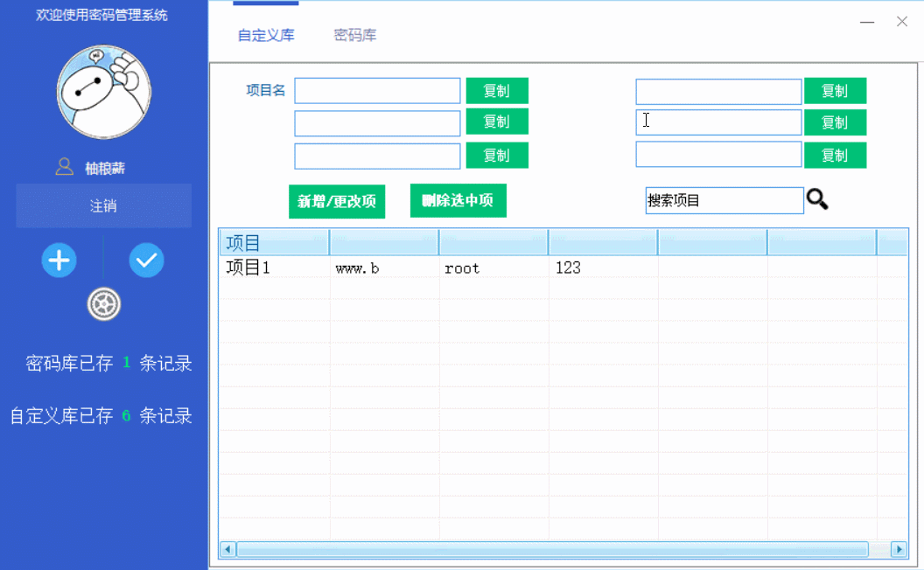The image size is (924, 570).
Task: Click inside the 项目名 input field
Action: (x=377, y=90)
